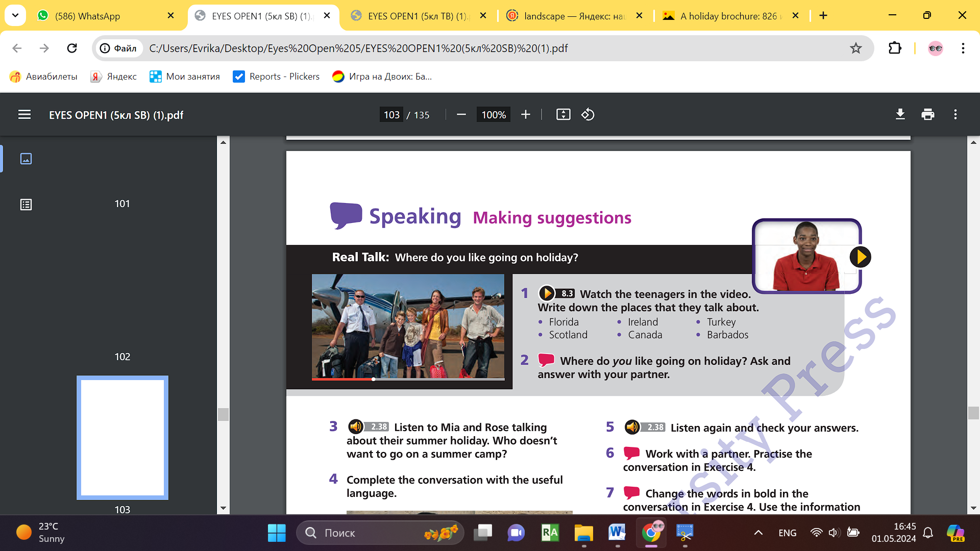980x551 pixels.
Task: Zoom out with the minus button
Action: click(x=461, y=115)
